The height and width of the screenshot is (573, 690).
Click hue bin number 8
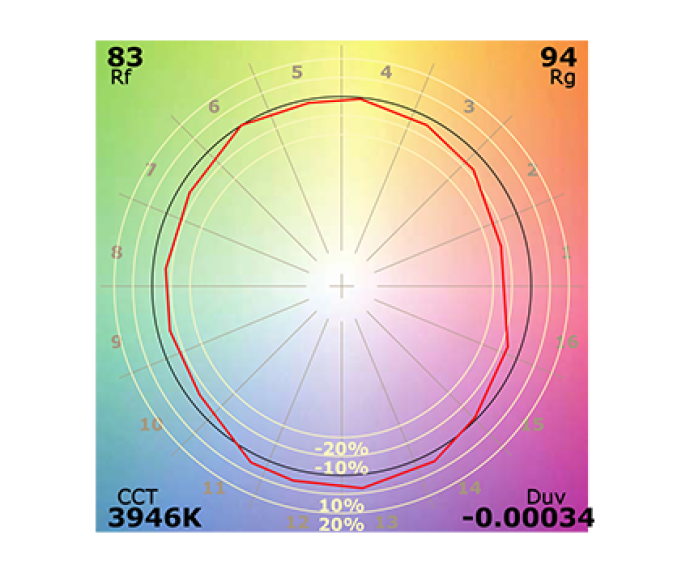coord(116,253)
